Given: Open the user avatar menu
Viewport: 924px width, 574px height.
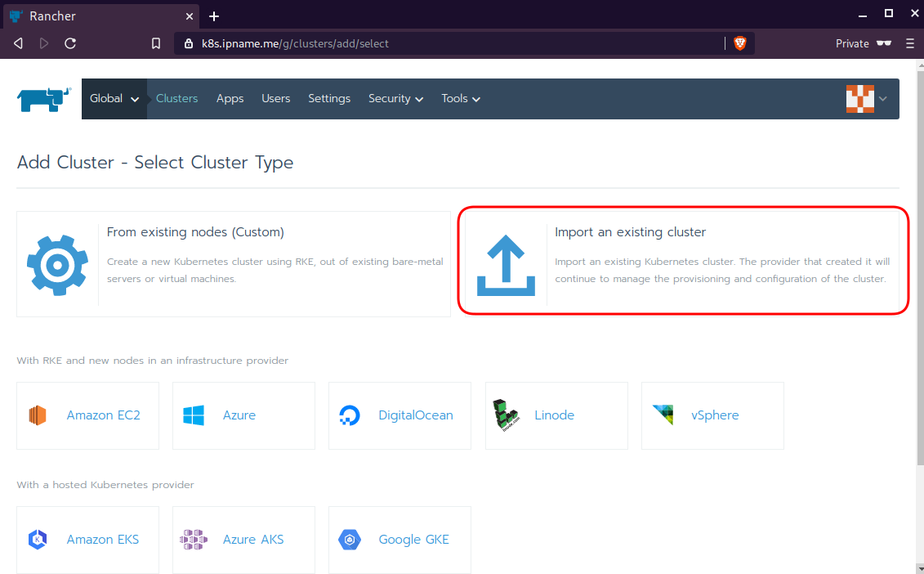Looking at the screenshot, I should [x=866, y=99].
